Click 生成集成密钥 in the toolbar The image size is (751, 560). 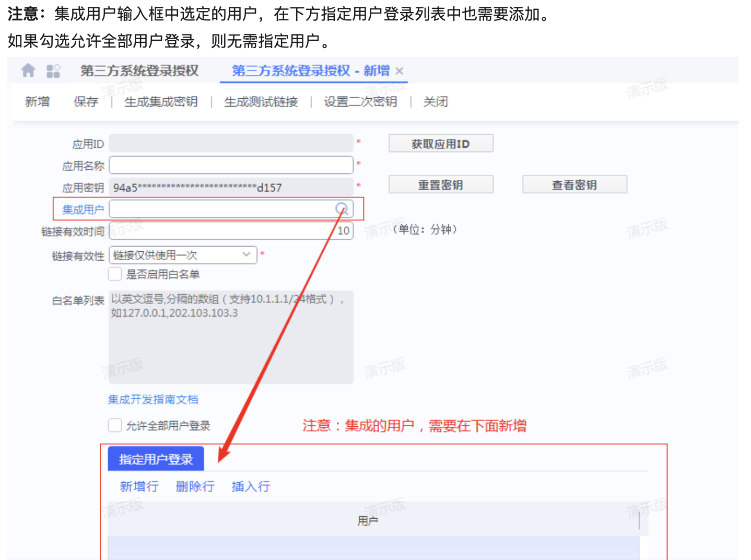[161, 102]
